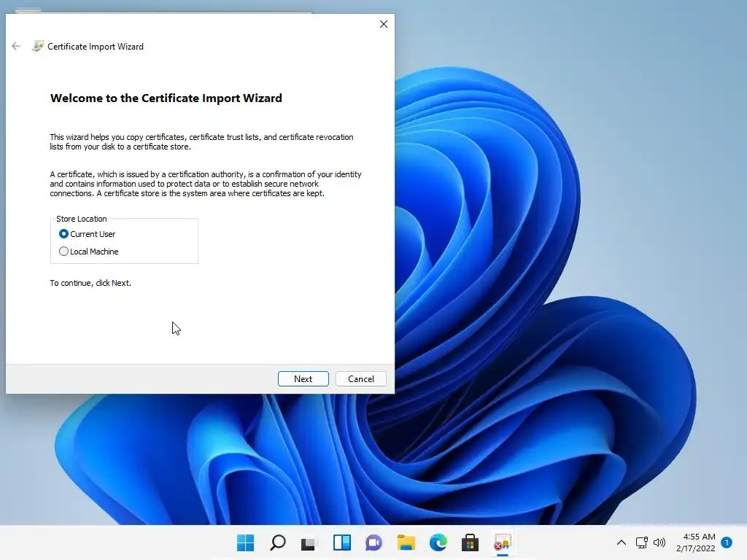Open notification center badge
This screenshot has width=747, height=560.
(x=727, y=542)
